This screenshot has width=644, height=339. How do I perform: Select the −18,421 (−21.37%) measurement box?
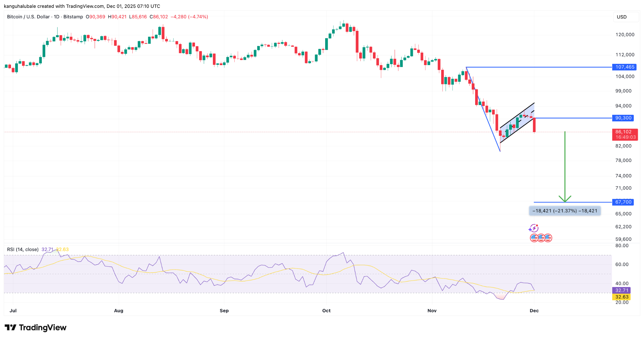click(x=564, y=211)
